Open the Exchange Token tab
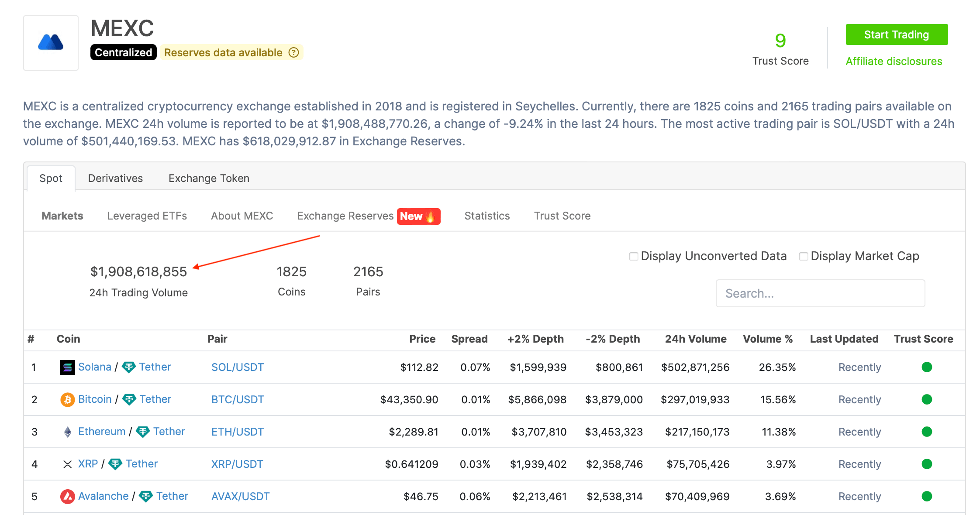 (x=209, y=178)
